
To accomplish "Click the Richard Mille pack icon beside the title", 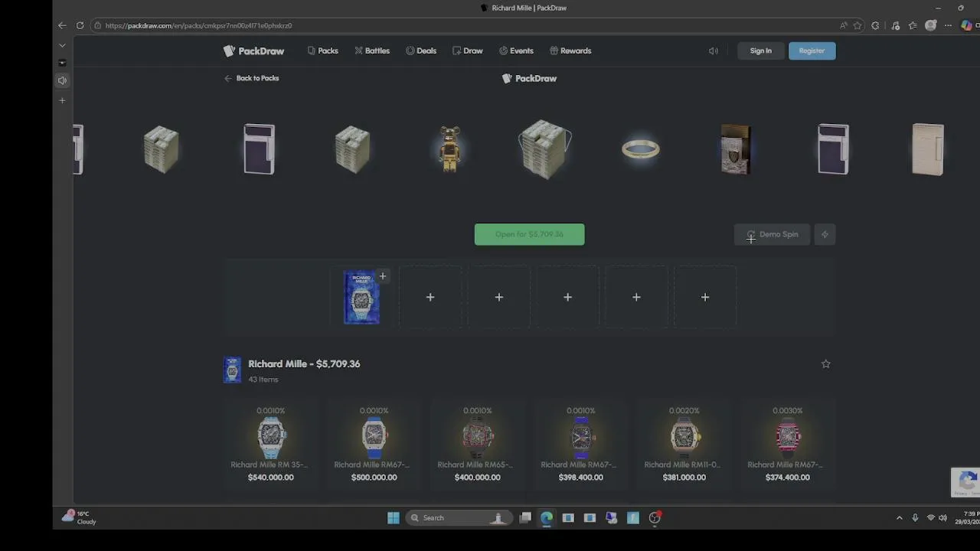I will tap(232, 370).
